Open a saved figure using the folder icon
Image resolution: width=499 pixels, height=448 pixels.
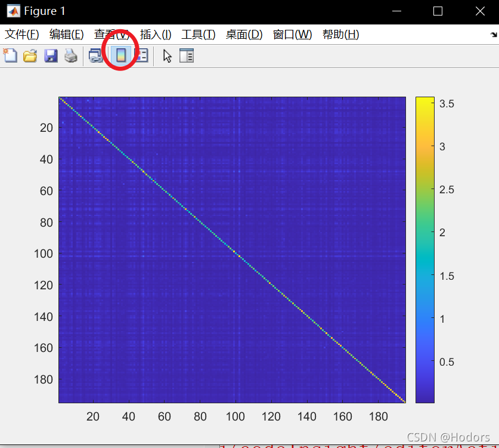pos(30,55)
